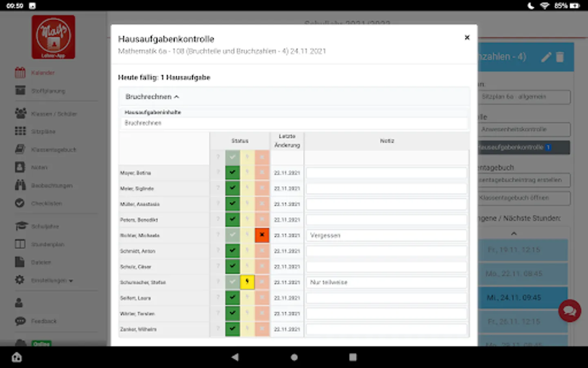The height and width of the screenshot is (368, 588).
Task: Edit the 'Vergessen' note for Richter
Action: click(x=386, y=235)
